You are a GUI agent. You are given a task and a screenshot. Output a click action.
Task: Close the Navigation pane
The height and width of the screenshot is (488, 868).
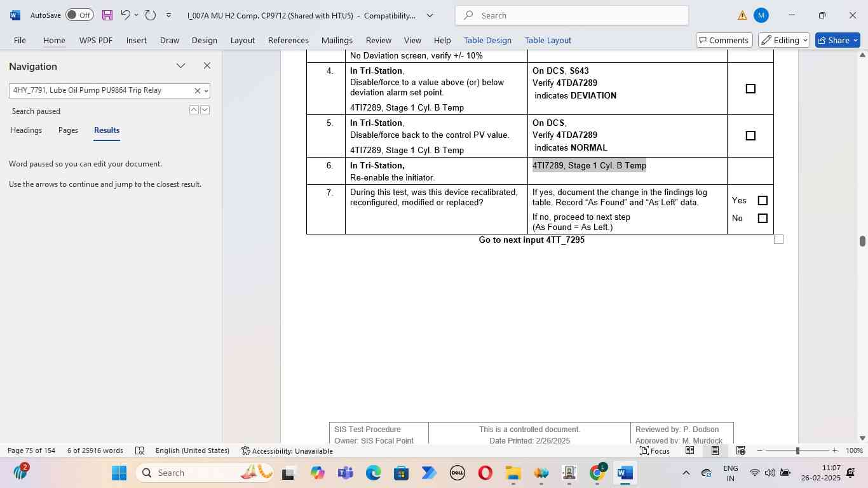(207, 66)
